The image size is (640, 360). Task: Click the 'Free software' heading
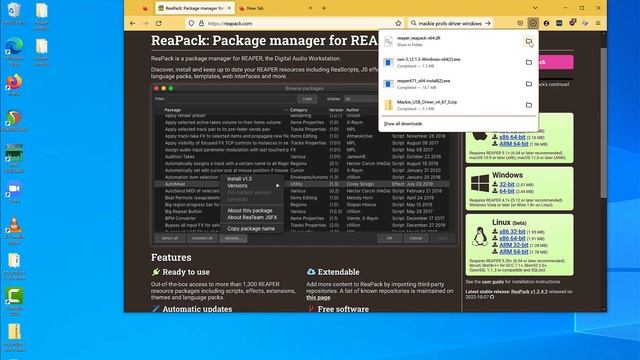(343, 309)
